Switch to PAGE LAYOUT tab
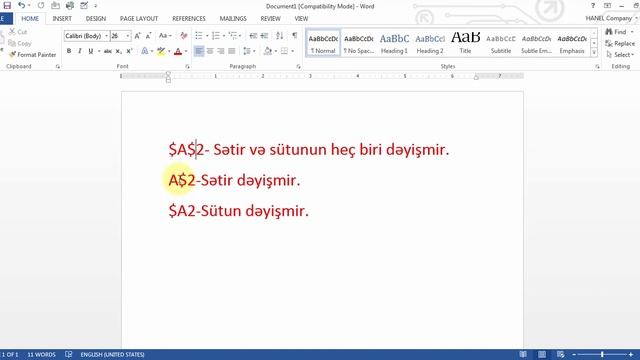 (x=139, y=18)
